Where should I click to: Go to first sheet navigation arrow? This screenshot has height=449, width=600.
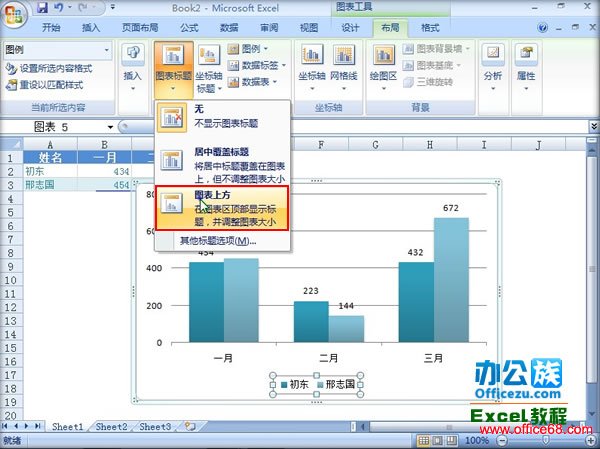tap(5, 426)
